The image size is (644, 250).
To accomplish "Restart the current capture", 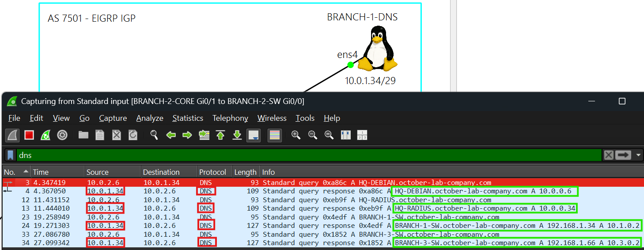I will point(45,135).
